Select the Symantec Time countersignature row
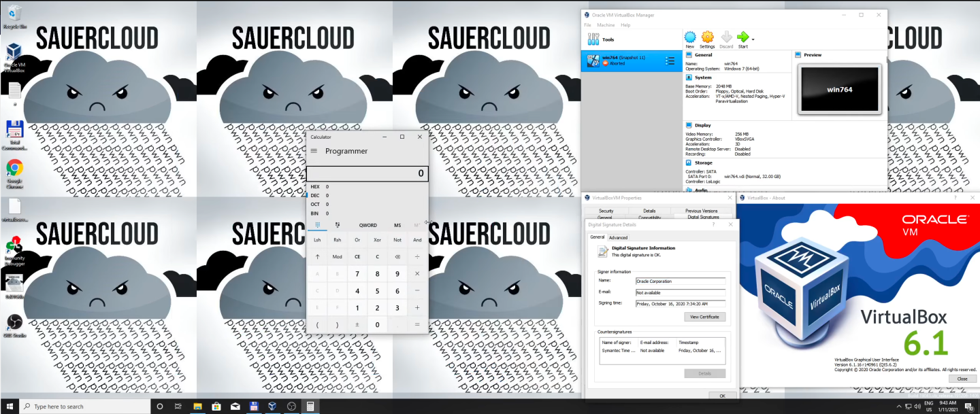Screen dimensions: 980x414 [661, 351]
